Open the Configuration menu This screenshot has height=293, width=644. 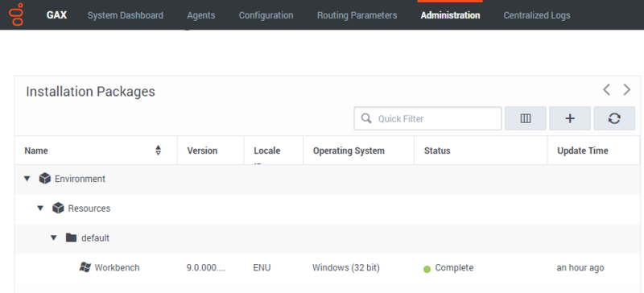click(x=266, y=15)
